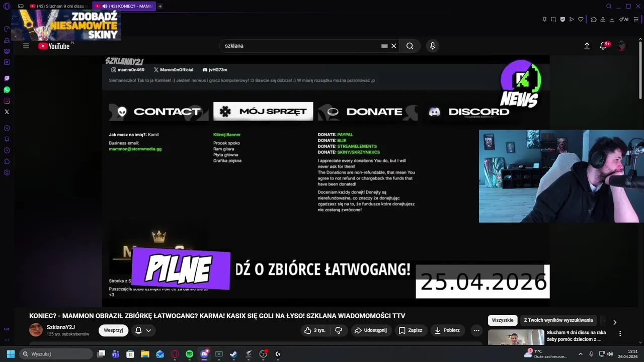
Task: Open the SzklanaY2J channel name link
Action: [61, 327]
